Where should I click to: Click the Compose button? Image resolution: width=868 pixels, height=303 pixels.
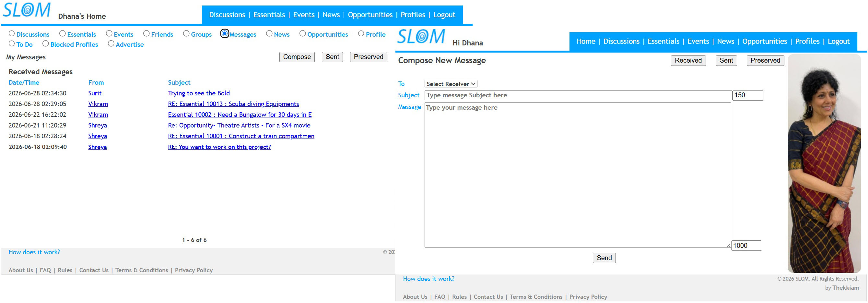pos(297,57)
